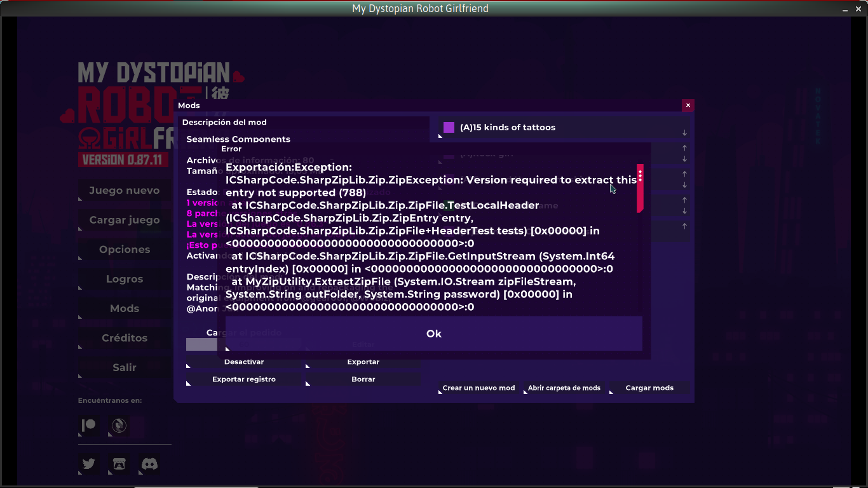Open Créditos in the main menu
868x488 pixels.
point(125,338)
